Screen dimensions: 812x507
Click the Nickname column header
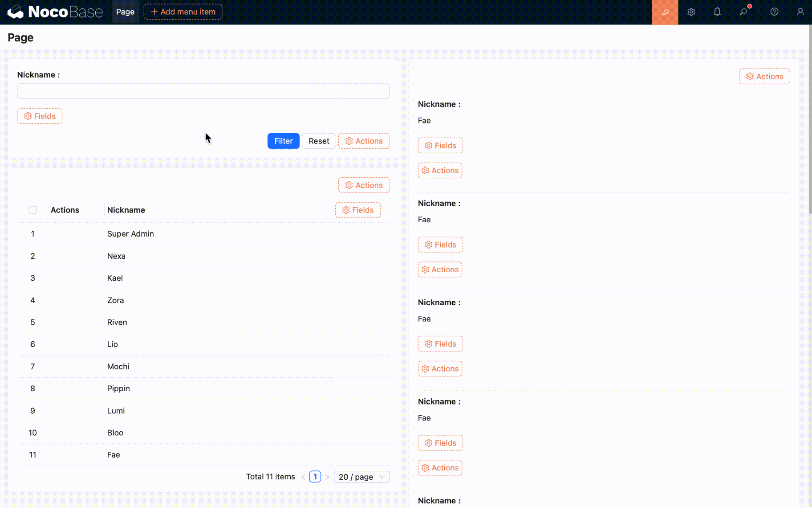coord(126,210)
